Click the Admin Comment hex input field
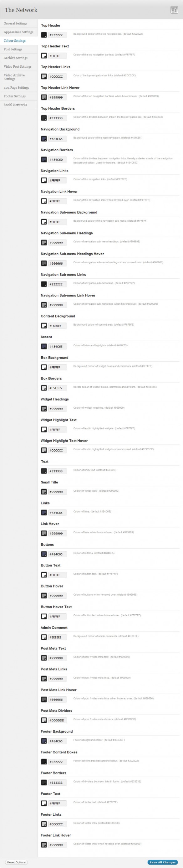This screenshot has height=868, width=183. coord(58,637)
